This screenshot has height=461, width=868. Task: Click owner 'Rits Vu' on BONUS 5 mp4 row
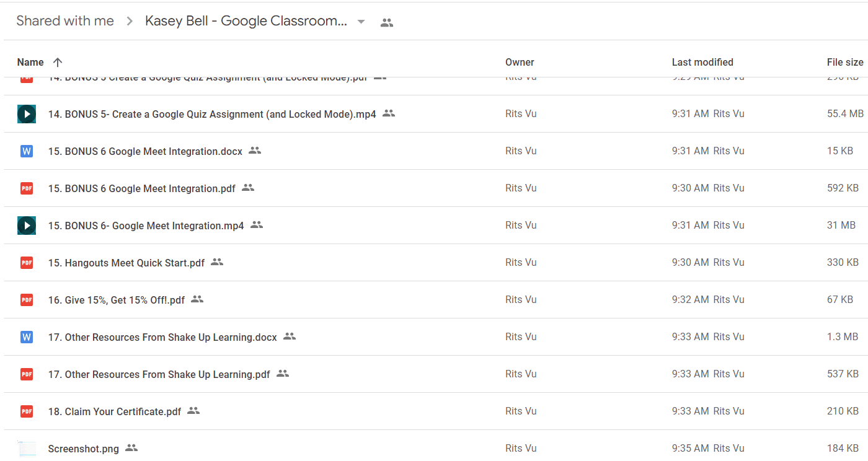pyautogui.click(x=521, y=114)
